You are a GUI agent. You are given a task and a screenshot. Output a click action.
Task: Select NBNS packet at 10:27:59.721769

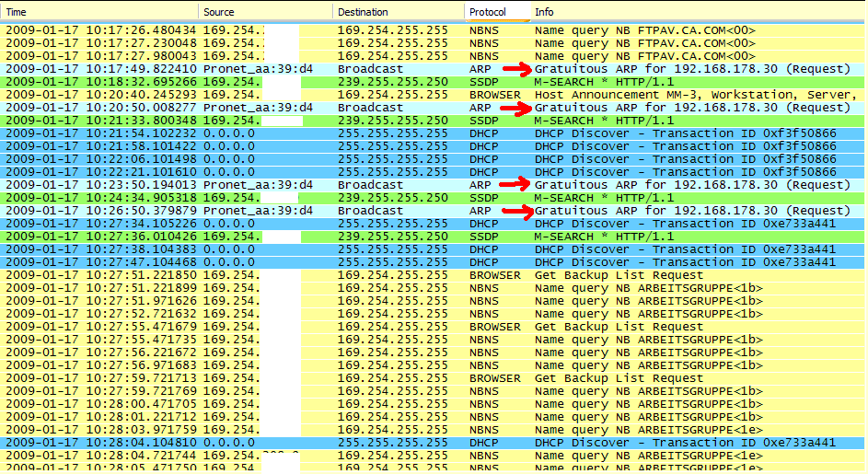(433, 391)
